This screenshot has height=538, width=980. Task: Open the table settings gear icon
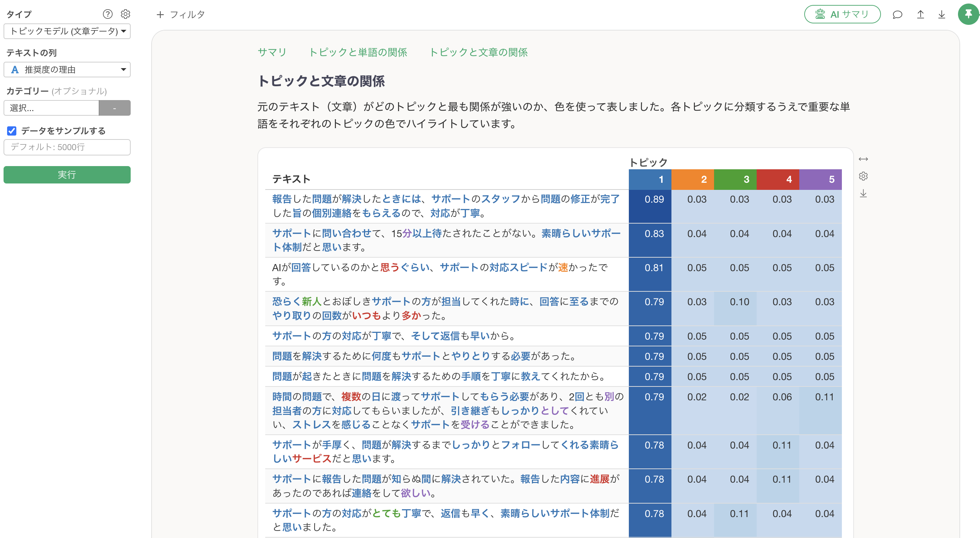coord(863,176)
